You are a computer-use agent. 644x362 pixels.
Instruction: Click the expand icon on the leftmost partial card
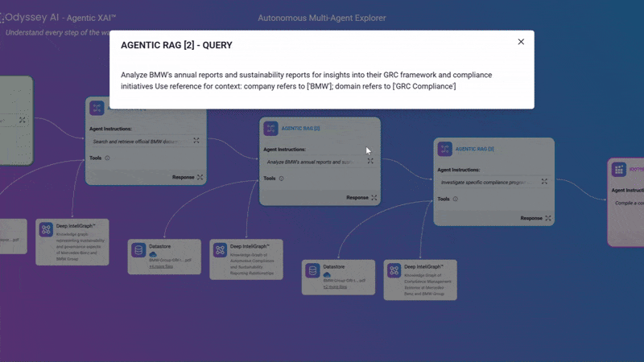point(23,120)
